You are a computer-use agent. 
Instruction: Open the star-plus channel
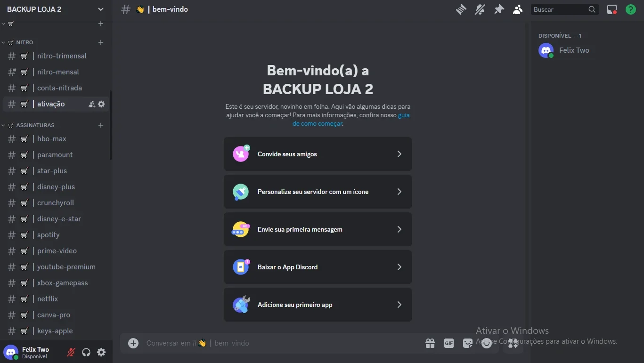click(56, 171)
